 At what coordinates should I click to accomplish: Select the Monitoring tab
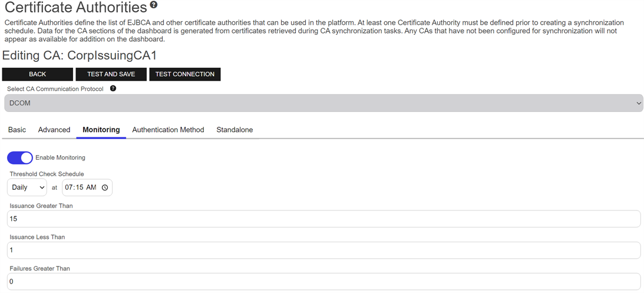click(x=101, y=130)
